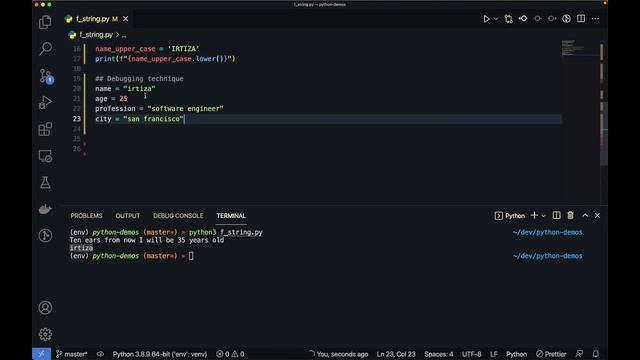Click the breadcrumb ellipsis symbol

coord(124,35)
